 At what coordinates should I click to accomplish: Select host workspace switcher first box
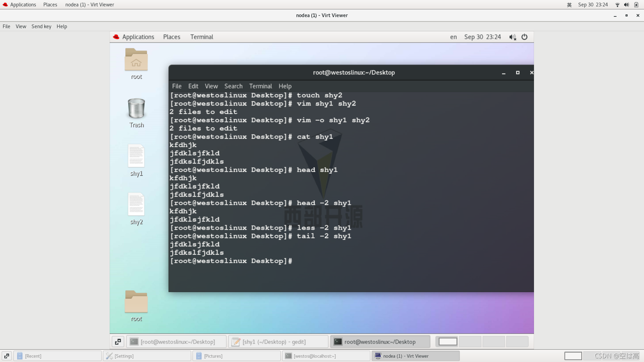[573, 356]
